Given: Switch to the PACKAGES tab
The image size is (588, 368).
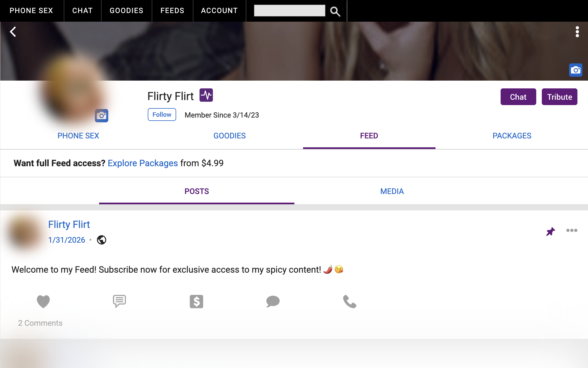Looking at the screenshot, I should 512,136.
